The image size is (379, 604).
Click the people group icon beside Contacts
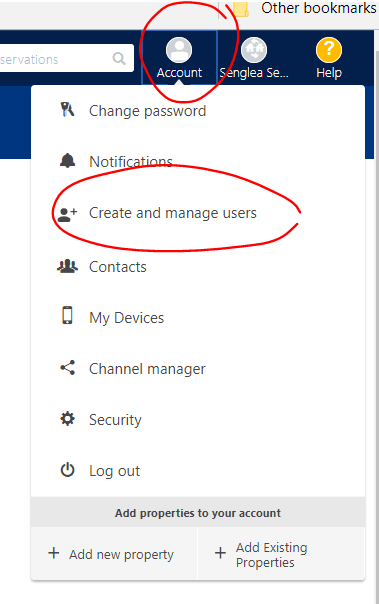coord(67,266)
